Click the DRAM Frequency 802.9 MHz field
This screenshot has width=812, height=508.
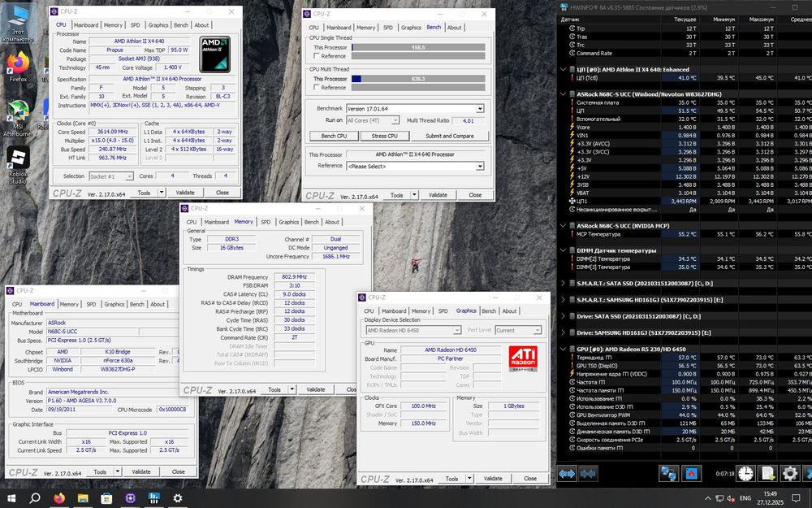(x=294, y=277)
